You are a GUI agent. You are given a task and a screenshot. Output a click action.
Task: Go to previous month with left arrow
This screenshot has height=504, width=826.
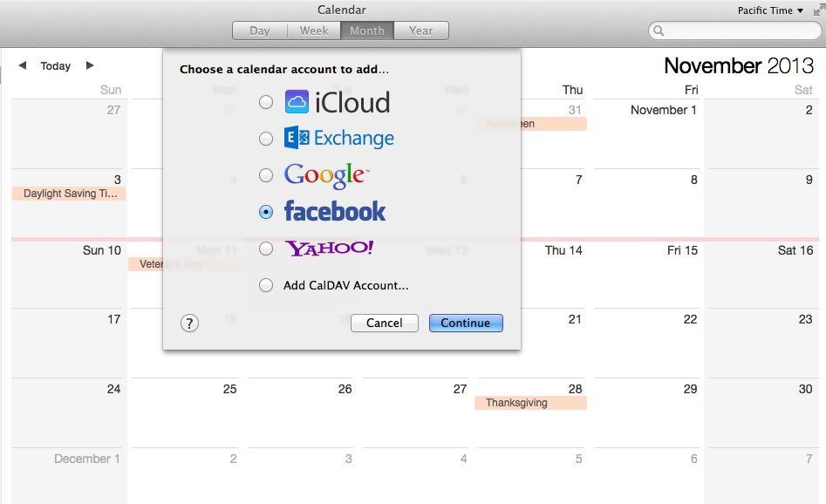click(x=23, y=65)
